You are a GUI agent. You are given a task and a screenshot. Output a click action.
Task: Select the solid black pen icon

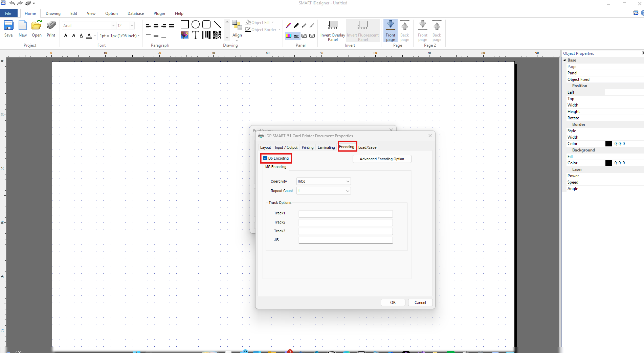coord(296,25)
